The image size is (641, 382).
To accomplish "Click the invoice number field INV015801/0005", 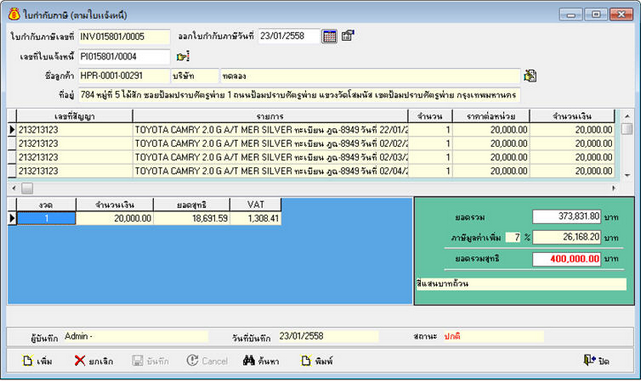I will coord(124,37).
